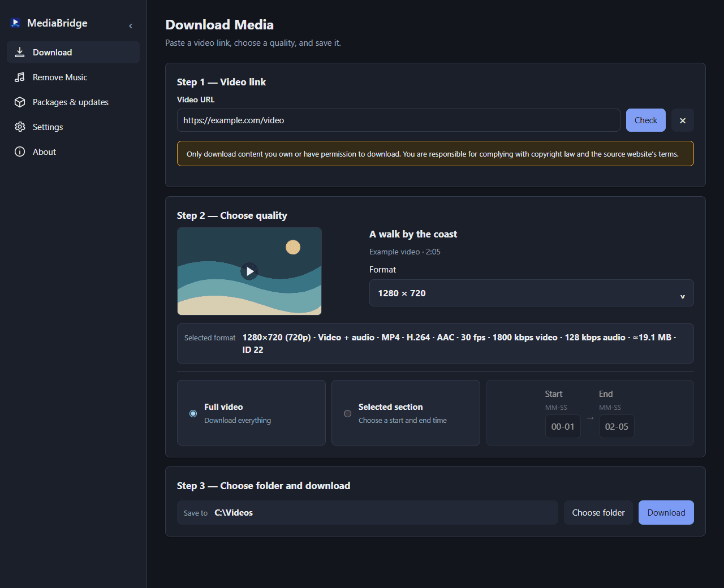Select the Full video radio option
This screenshot has width=724, height=588.
(193, 414)
